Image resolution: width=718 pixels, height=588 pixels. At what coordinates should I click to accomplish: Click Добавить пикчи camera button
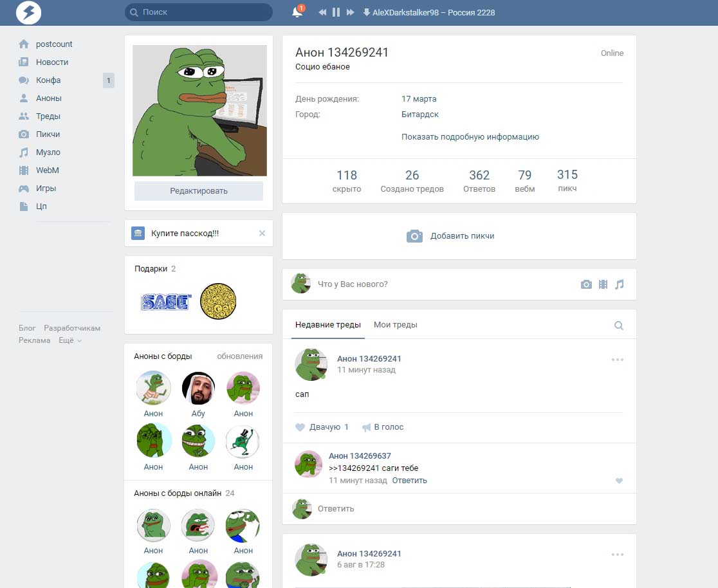[x=450, y=236]
